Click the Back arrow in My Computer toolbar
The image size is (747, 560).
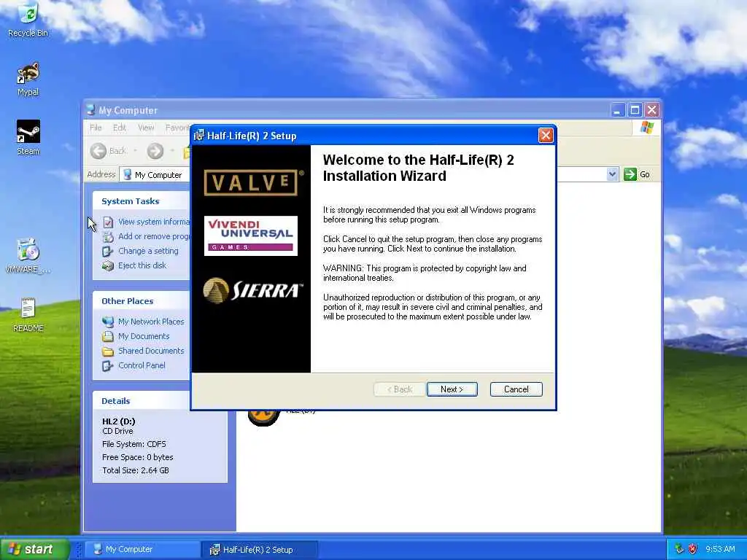98,151
